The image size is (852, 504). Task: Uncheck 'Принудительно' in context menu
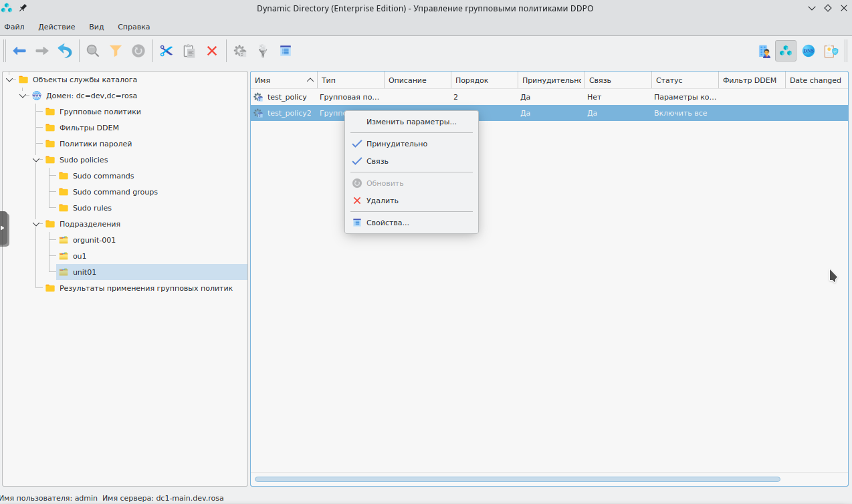click(x=397, y=144)
